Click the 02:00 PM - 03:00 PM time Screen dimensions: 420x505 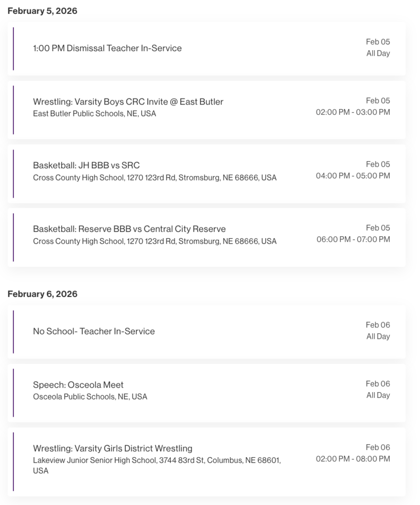tap(353, 112)
